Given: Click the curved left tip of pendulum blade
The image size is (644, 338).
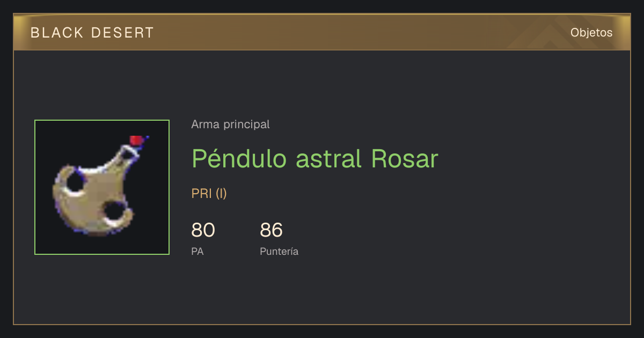Looking at the screenshot, I should click(62, 176).
